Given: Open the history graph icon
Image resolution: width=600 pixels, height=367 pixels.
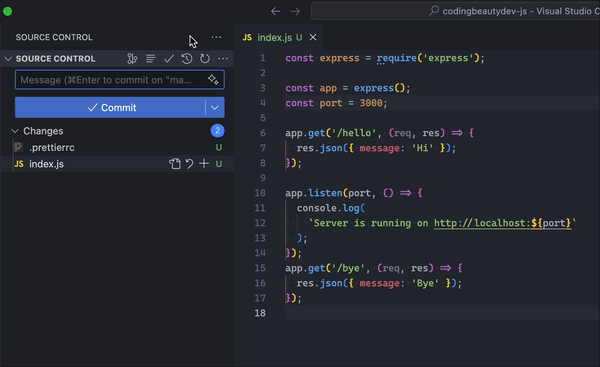Looking at the screenshot, I should coord(187,59).
